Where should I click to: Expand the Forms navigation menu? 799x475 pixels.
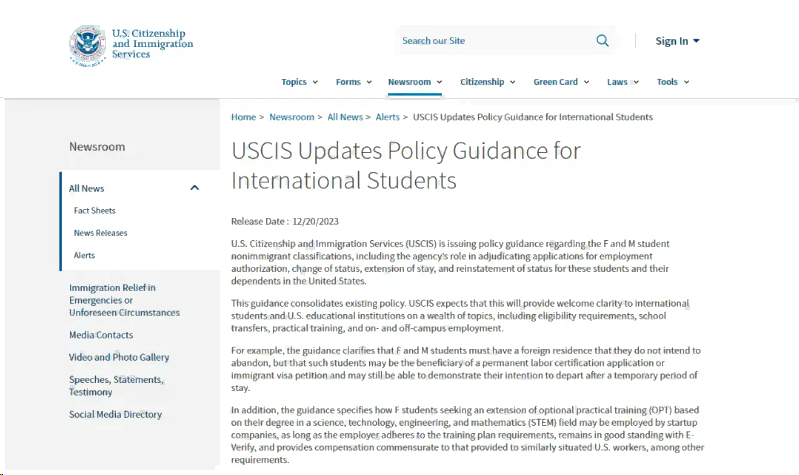coord(354,82)
